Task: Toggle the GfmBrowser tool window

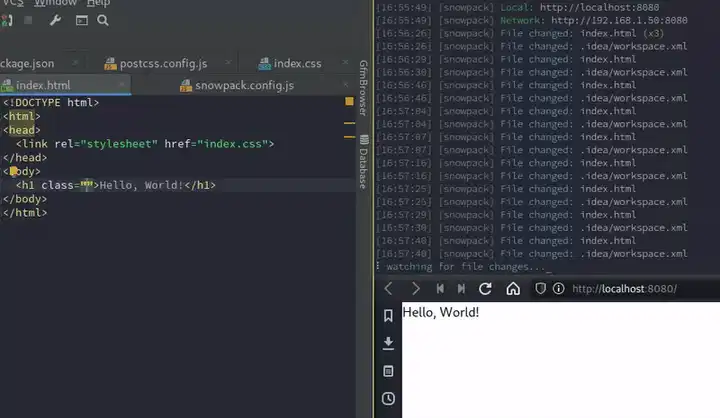Action: [x=363, y=90]
